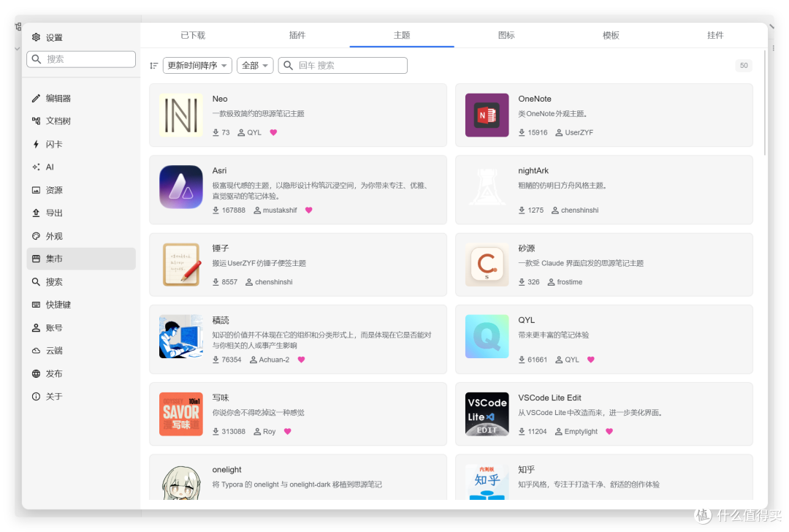Click the pink heart on Asri theme
This screenshot has height=532, width=789.
coord(308,210)
